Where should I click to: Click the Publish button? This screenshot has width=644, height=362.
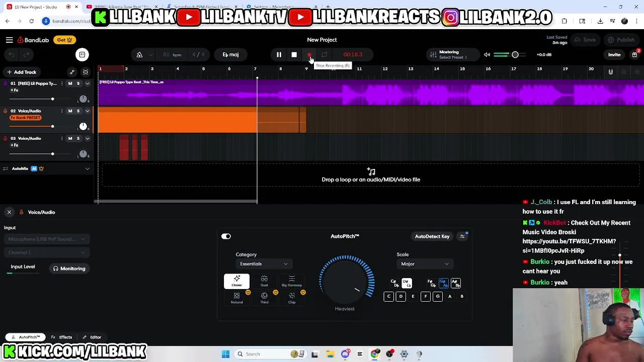621,40
